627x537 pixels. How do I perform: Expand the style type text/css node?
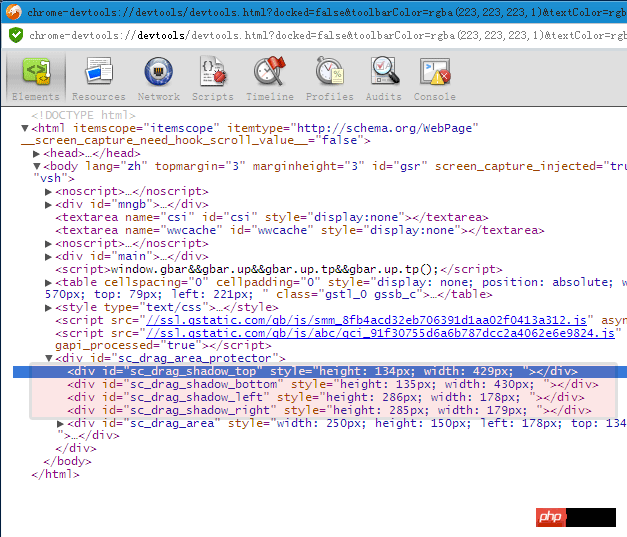click(48, 308)
